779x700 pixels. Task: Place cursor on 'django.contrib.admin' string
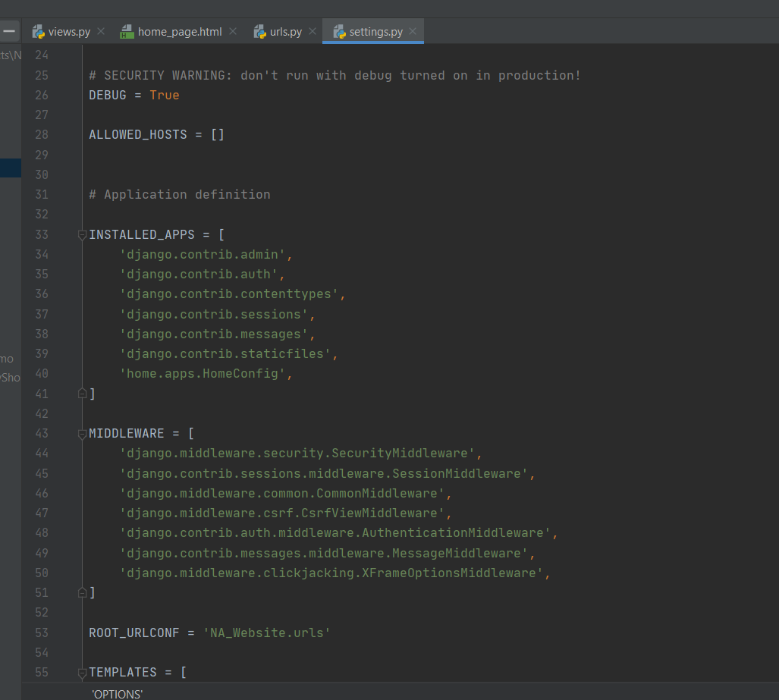(x=203, y=254)
